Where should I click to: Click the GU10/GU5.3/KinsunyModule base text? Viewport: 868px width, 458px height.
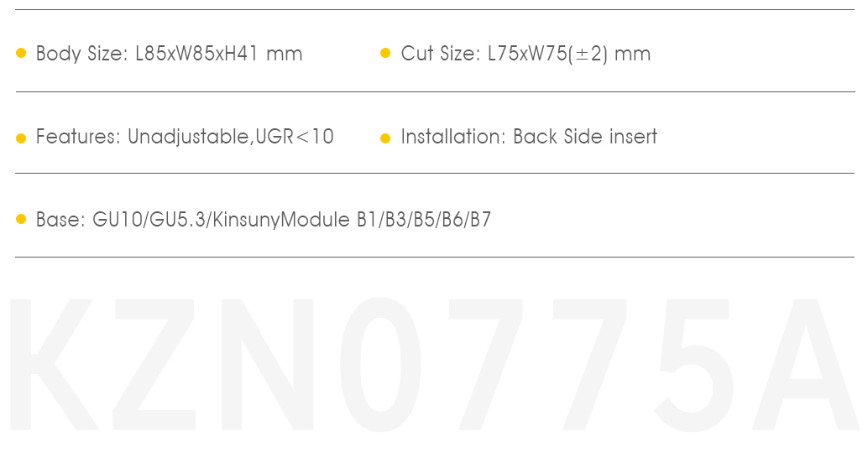coord(221,220)
